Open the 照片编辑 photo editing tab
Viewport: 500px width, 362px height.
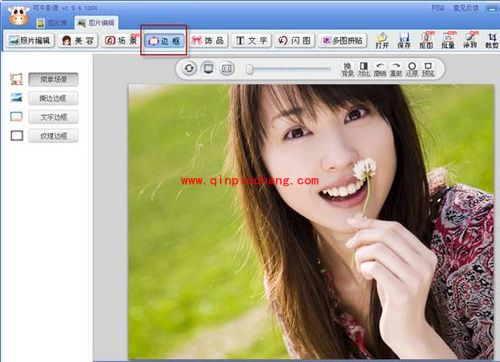(x=31, y=41)
